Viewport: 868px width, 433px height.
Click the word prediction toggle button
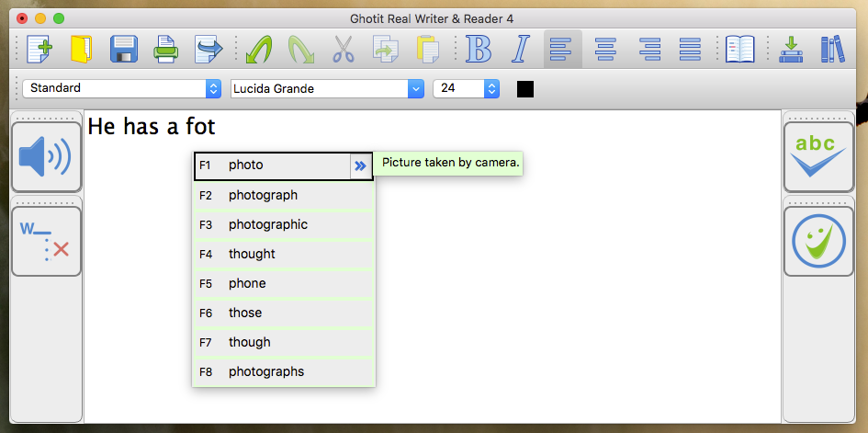(46, 242)
